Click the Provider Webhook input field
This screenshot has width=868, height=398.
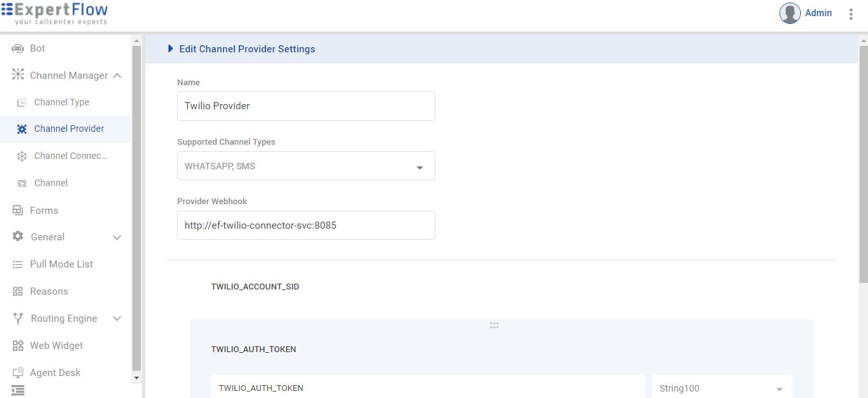point(305,225)
